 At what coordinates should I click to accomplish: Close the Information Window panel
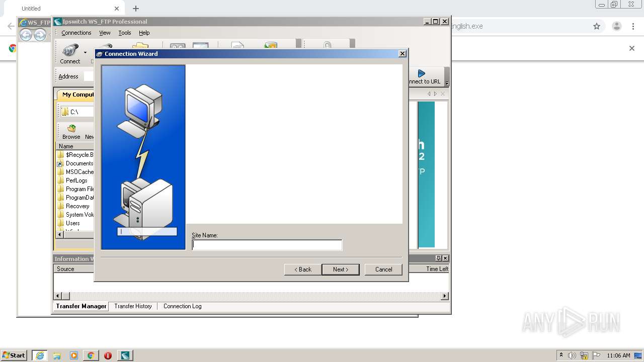[x=445, y=258]
